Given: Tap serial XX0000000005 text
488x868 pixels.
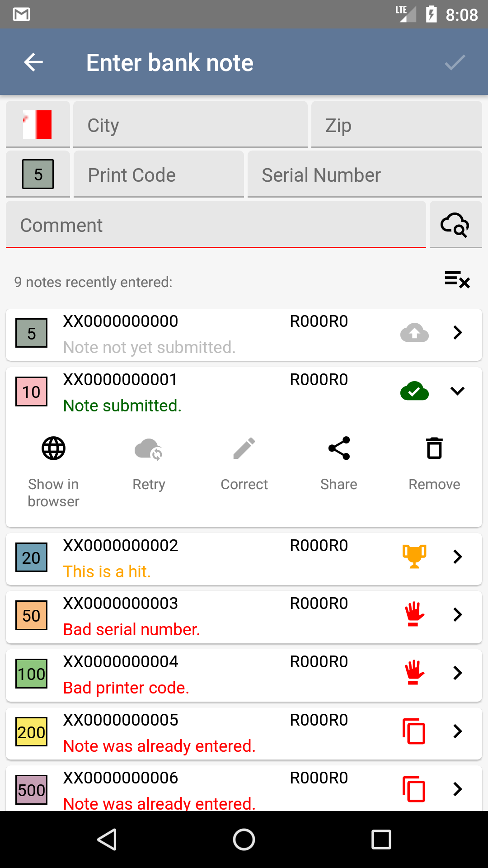Looking at the screenshot, I should coord(121,720).
